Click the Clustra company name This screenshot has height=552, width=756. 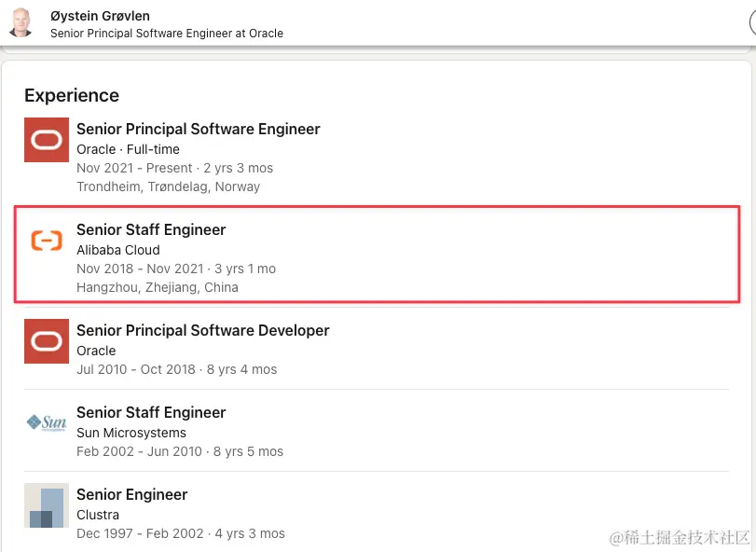click(x=97, y=515)
